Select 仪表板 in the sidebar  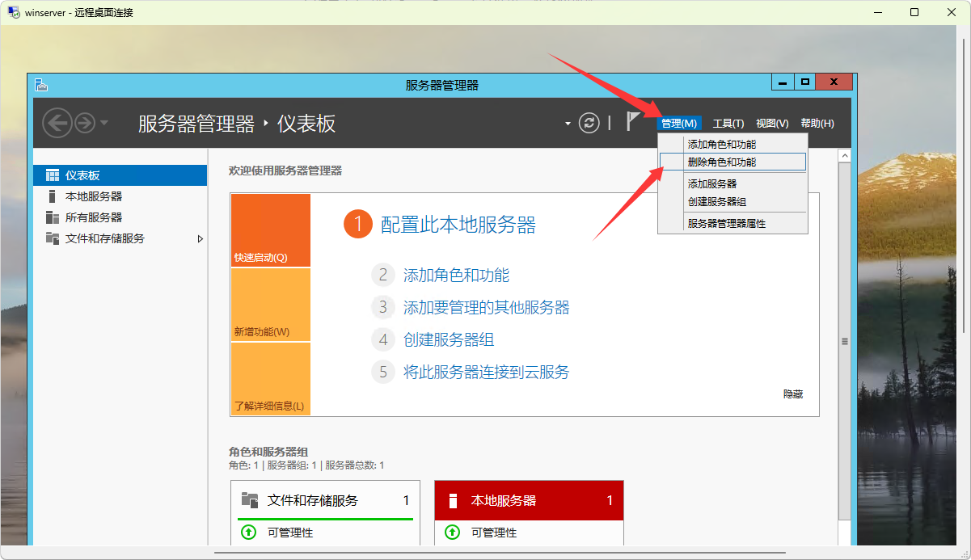pos(82,175)
